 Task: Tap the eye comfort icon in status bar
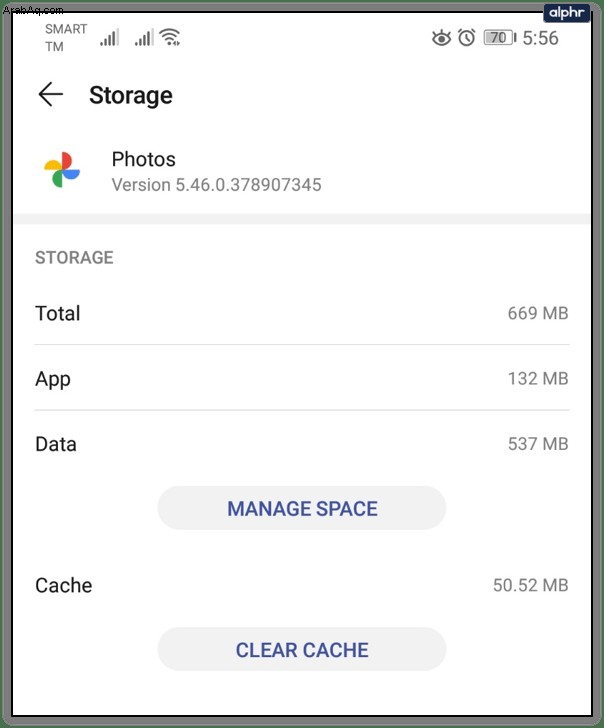pyautogui.click(x=441, y=38)
